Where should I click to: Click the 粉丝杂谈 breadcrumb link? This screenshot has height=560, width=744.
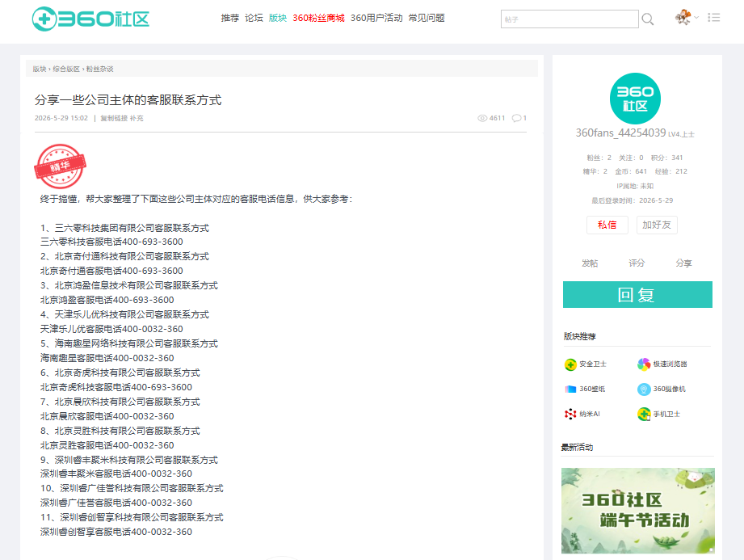pyautogui.click(x=99, y=69)
